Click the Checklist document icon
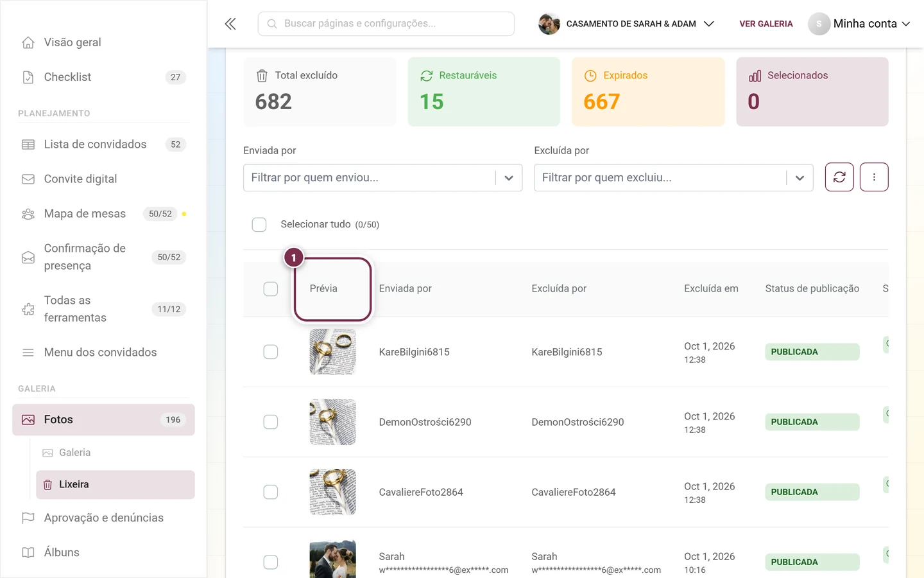 click(28, 77)
